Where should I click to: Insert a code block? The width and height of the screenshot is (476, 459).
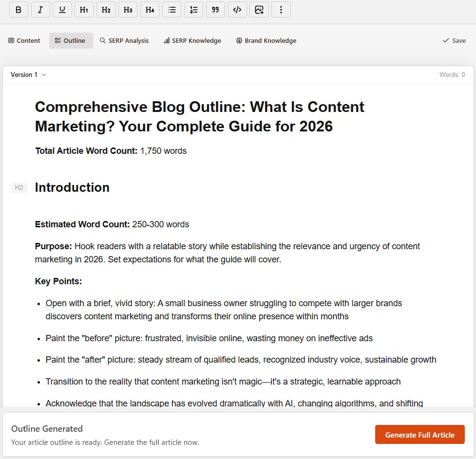coord(237,9)
